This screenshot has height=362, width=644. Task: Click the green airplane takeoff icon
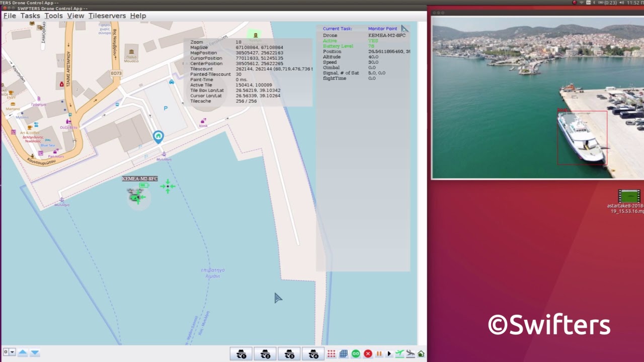(399, 354)
